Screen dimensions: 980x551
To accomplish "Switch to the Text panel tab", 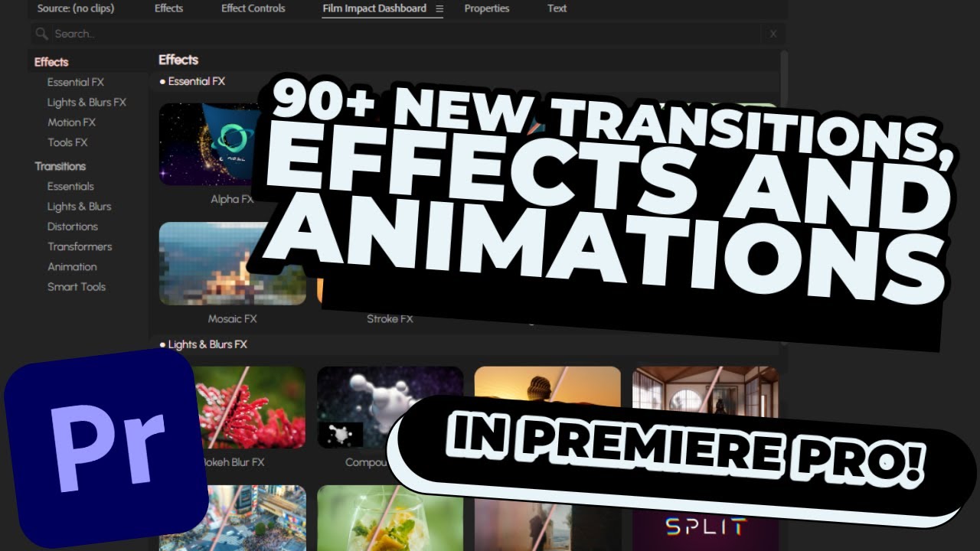I will (x=557, y=8).
